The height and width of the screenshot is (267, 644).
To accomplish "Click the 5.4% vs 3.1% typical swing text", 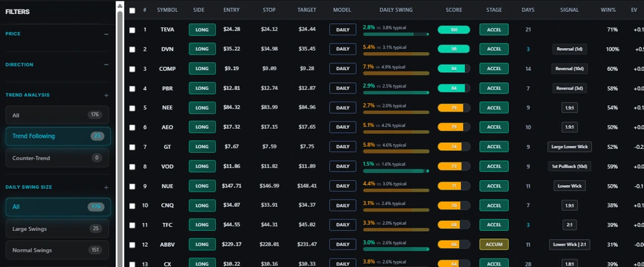I will point(384,47).
